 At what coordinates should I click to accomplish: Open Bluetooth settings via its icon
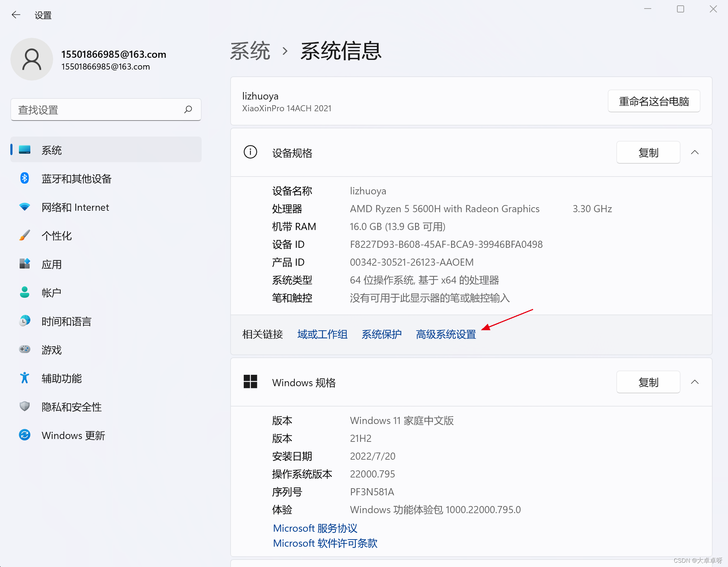(x=24, y=178)
